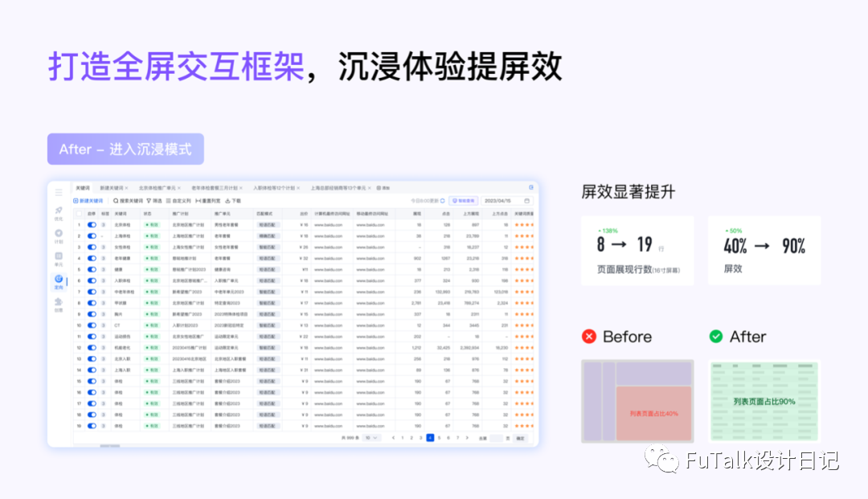
Task: Toggle the switch in row 1
Action: tap(92, 225)
